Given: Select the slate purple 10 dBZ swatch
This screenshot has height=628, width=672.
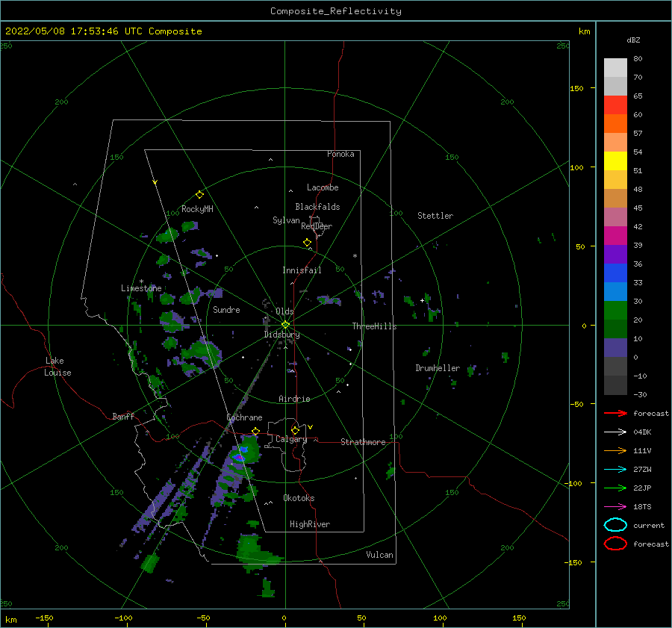Looking at the screenshot, I should (x=615, y=348).
